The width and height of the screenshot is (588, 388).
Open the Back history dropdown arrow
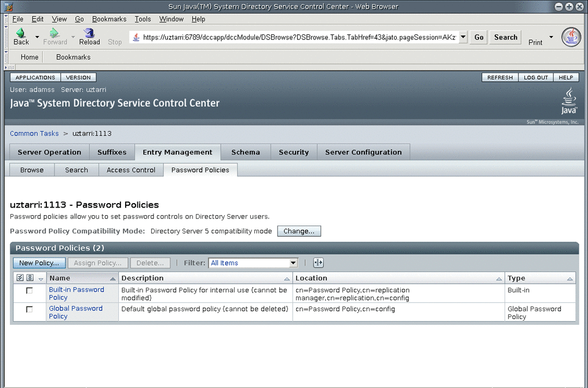(37, 37)
